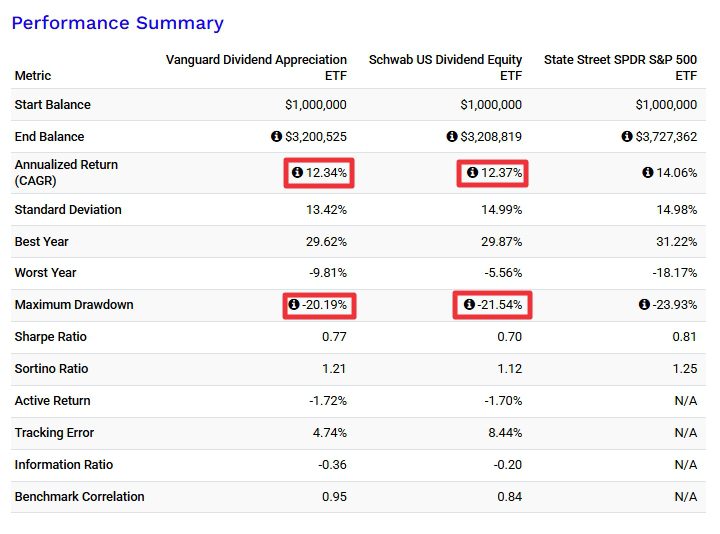Click the Sortino Ratio row label
The width and height of the screenshot is (720, 534).
(x=51, y=369)
